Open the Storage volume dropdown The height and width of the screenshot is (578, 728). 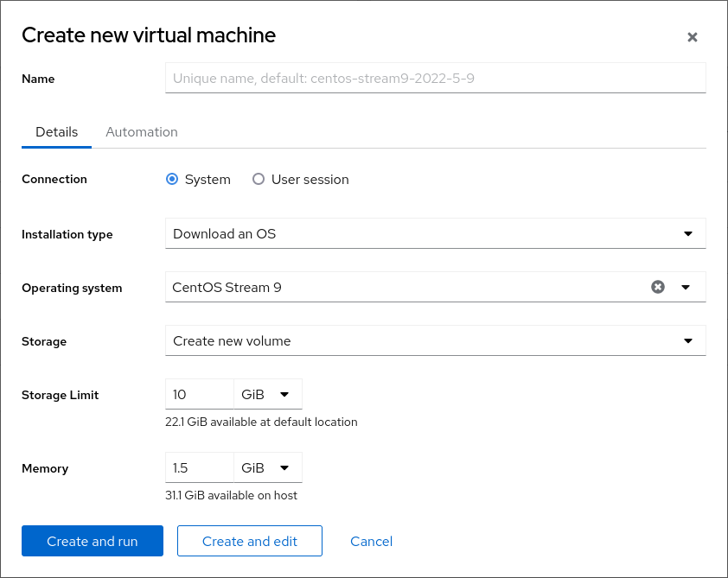pyautogui.click(x=435, y=340)
